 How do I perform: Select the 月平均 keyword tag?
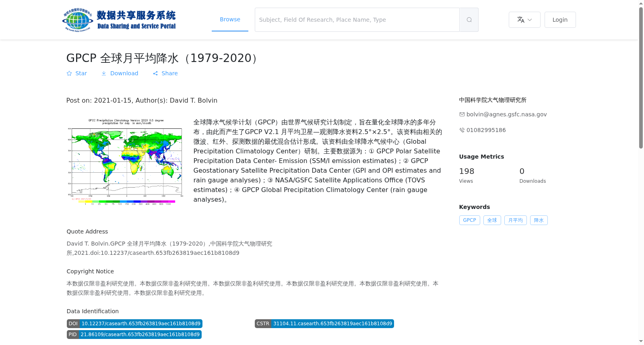tap(515, 220)
